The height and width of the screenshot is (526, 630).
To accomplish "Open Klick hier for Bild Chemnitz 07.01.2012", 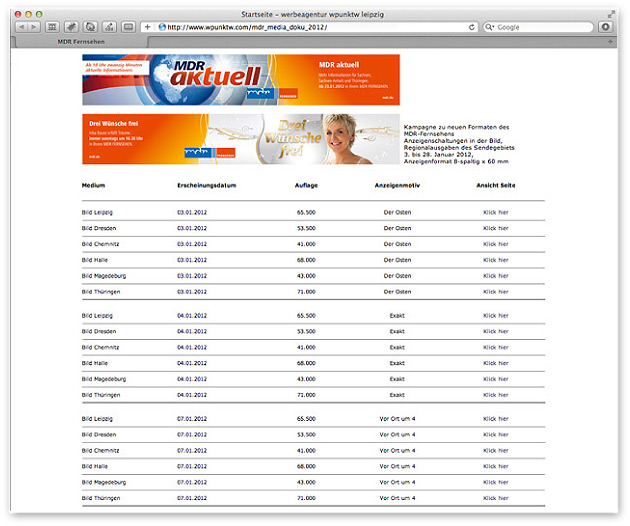I will 495,450.
